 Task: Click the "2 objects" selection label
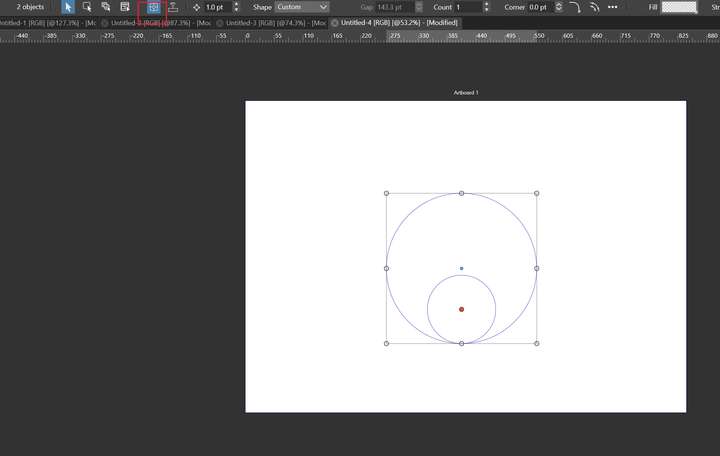point(30,7)
